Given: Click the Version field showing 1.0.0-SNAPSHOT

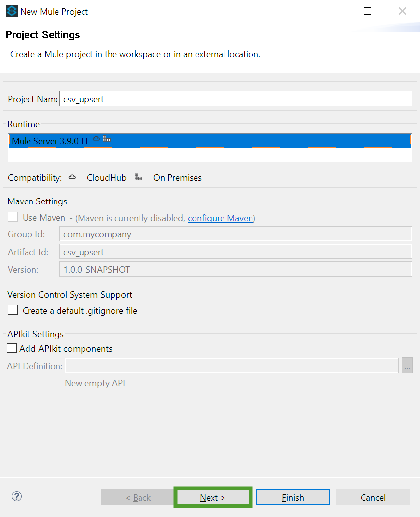Looking at the screenshot, I should pos(236,269).
